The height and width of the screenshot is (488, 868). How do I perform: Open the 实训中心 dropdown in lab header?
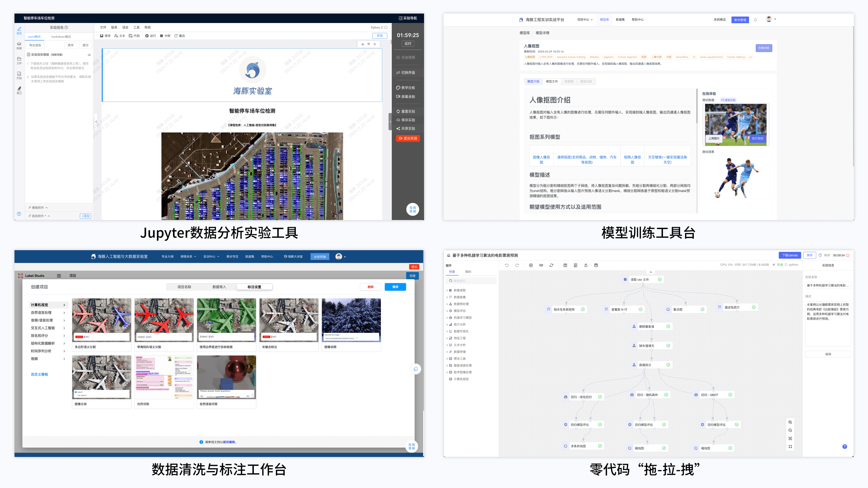[211, 257]
